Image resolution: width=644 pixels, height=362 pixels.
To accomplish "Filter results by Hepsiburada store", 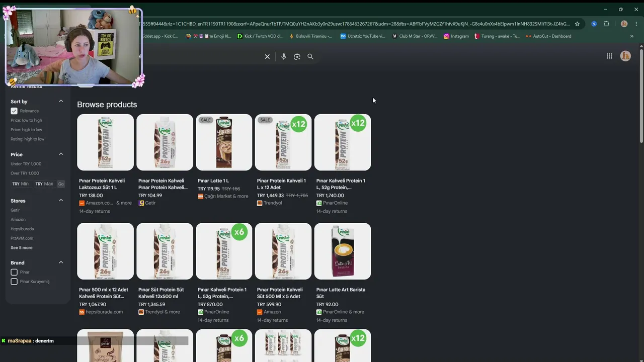I will coord(22,229).
